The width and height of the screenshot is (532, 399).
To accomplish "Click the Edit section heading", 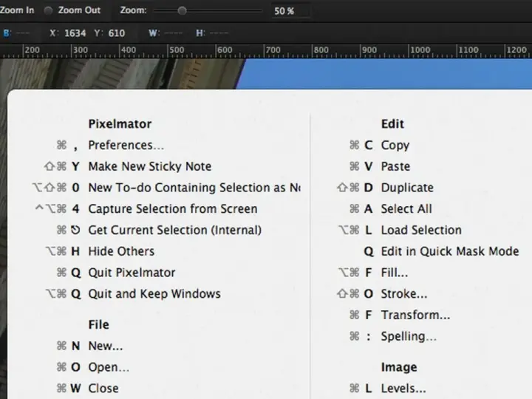I will pos(392,124).
